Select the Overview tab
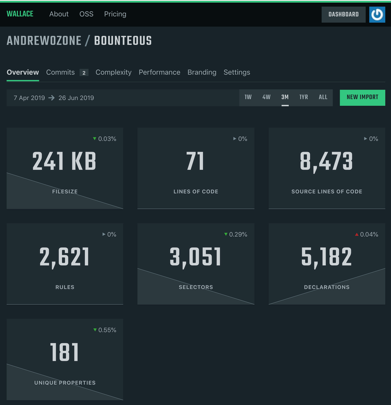 point(23,72)
